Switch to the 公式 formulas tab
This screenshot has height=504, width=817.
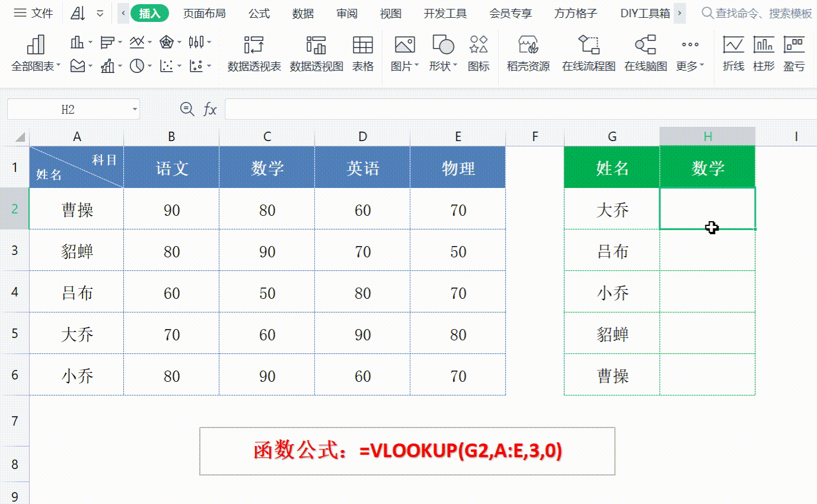259,14
